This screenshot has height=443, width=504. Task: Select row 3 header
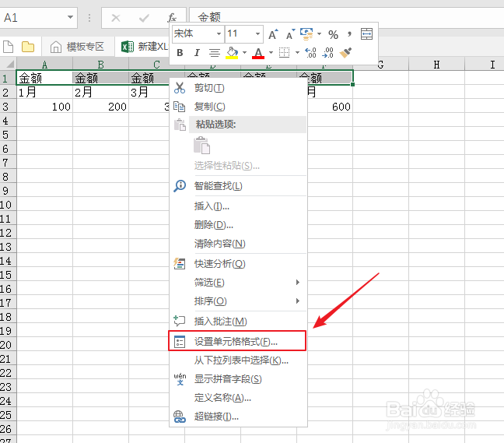coord(8,106)
